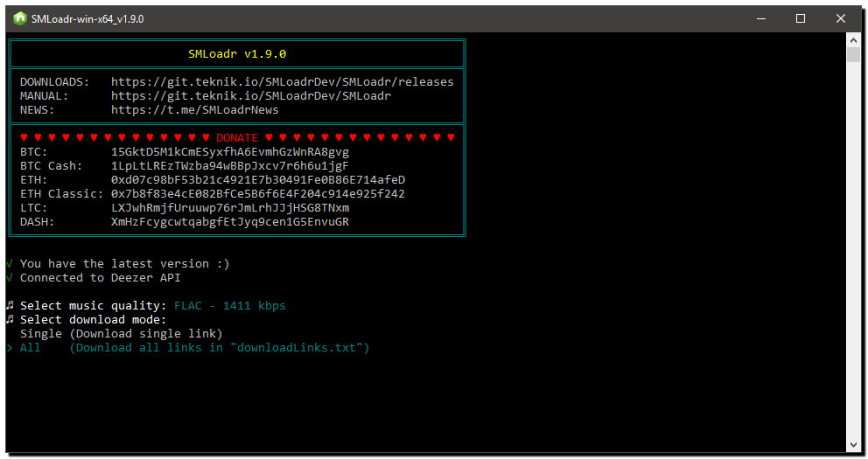Click the red DONATE heading
868x459 pixels.
[237, 138]
